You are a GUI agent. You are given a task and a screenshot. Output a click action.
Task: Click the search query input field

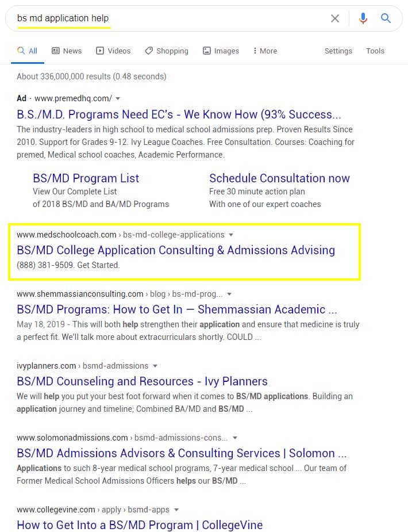coord(172,18)
